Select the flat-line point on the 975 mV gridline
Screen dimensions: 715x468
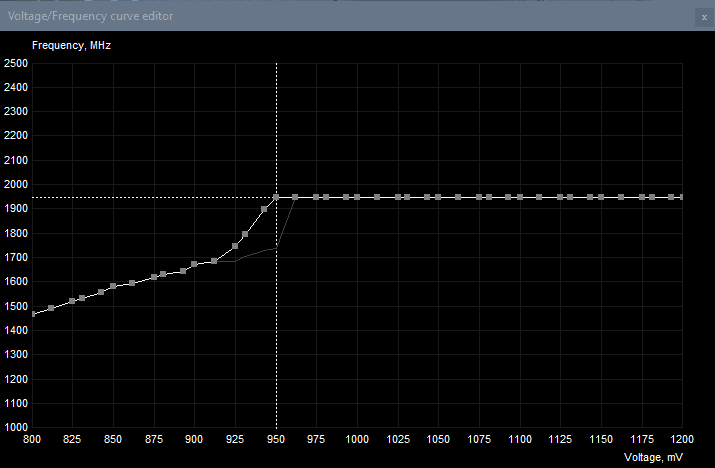[x=316, y=197]
